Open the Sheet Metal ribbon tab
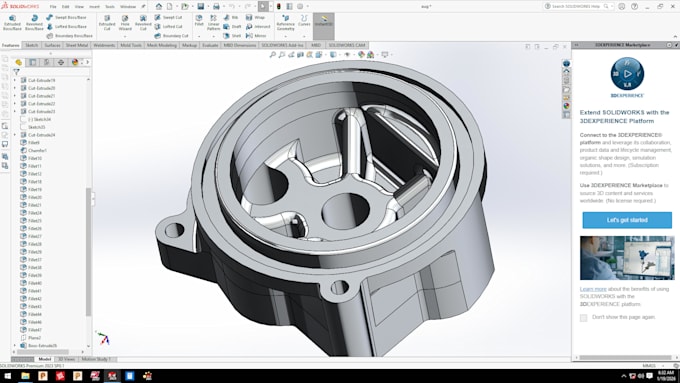This screenshot has width=680, height=383. (77, 45)
